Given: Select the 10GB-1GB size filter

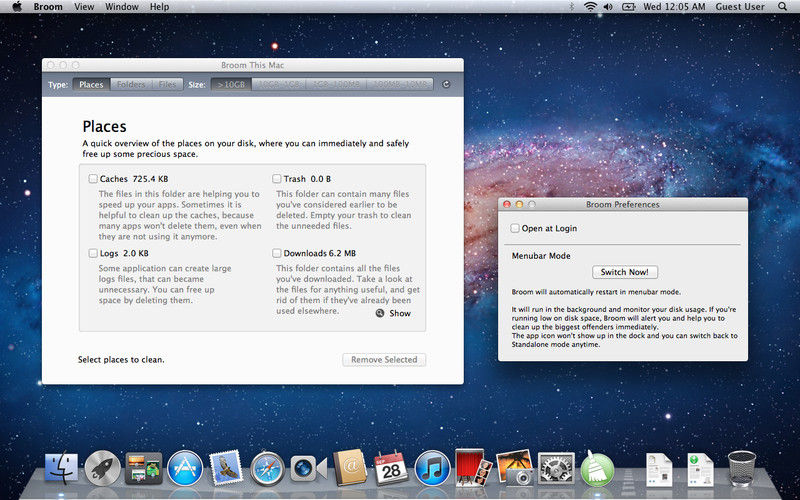Looking at the screenshot, I should click(x=279, y=85).
